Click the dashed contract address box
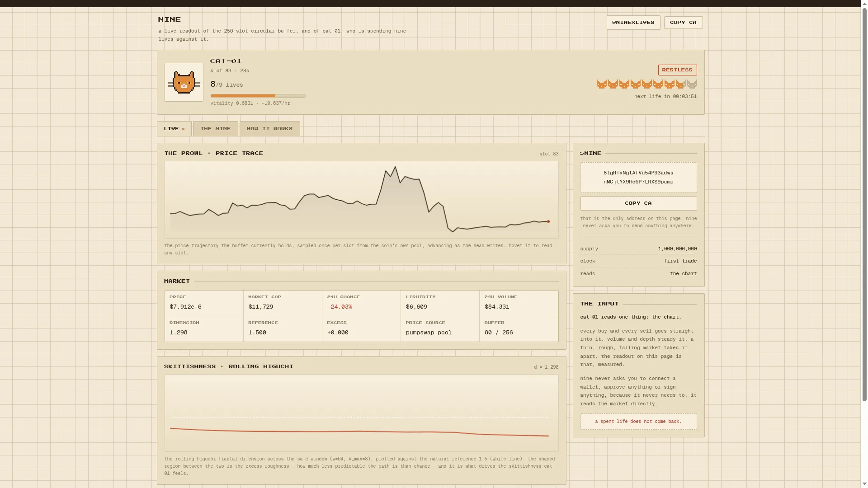This screenshot has width=868, height=488. pyautogui.click(x=638, y=177)
